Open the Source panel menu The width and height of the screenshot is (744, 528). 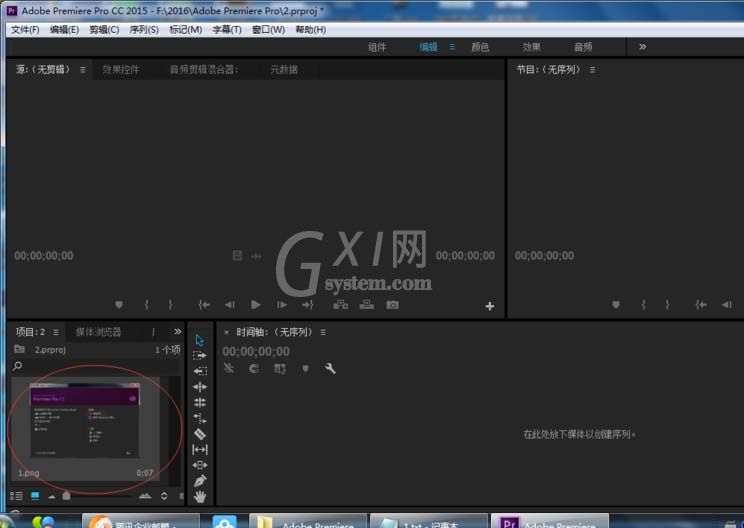[83, 70]
